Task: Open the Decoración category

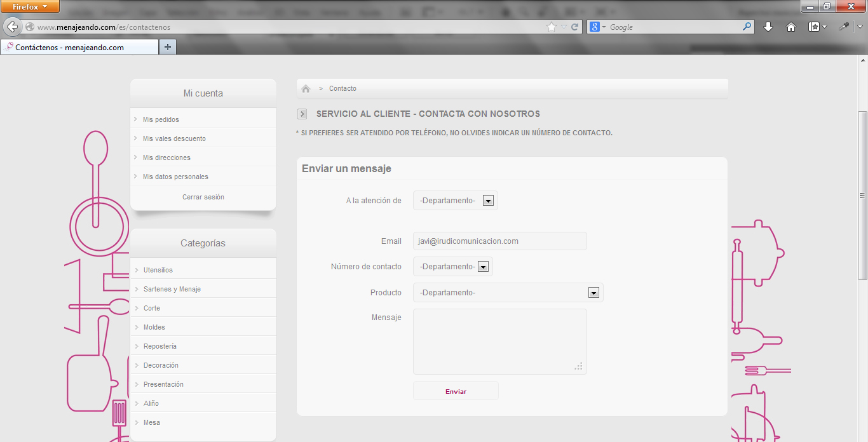Action: [x=161, y=365]
